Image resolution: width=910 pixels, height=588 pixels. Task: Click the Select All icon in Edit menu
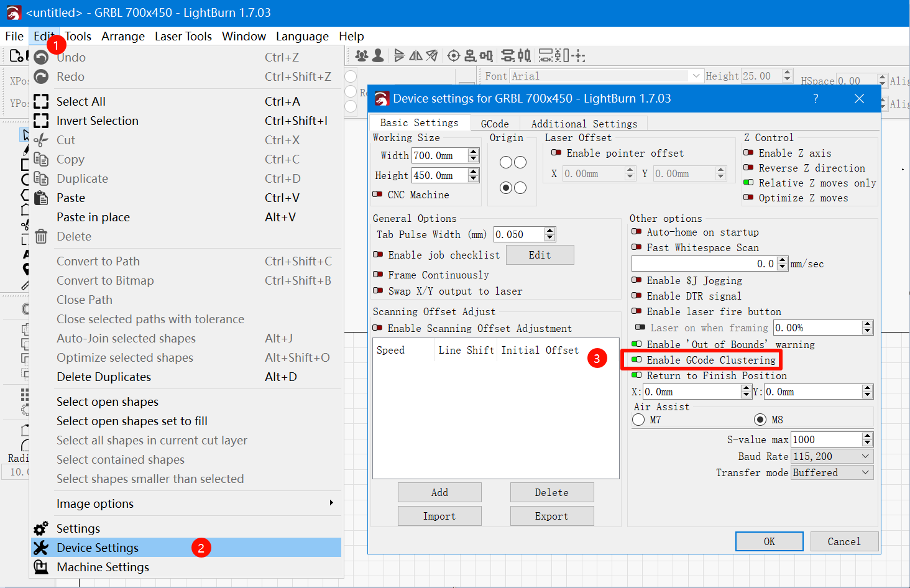41,101
